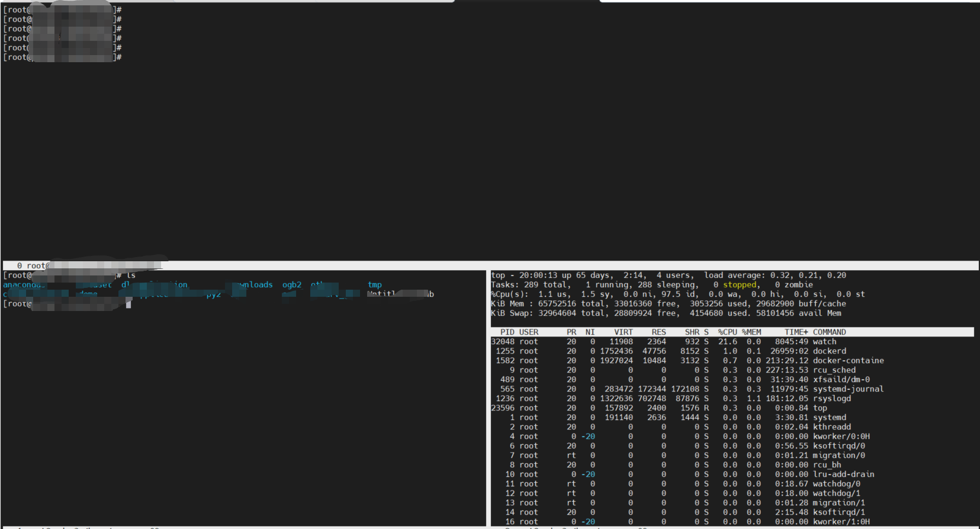The height and width of the screenshot is (529, 980).
Task: Select the dockerd process command name
Action: [x=830, y=351]
